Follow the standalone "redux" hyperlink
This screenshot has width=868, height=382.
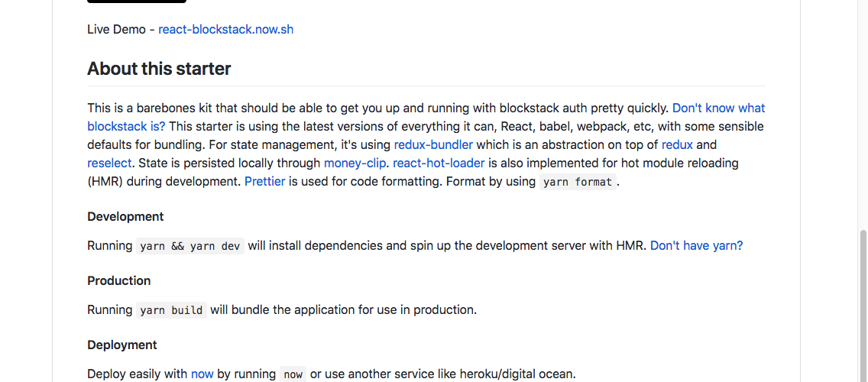[677, 144]
